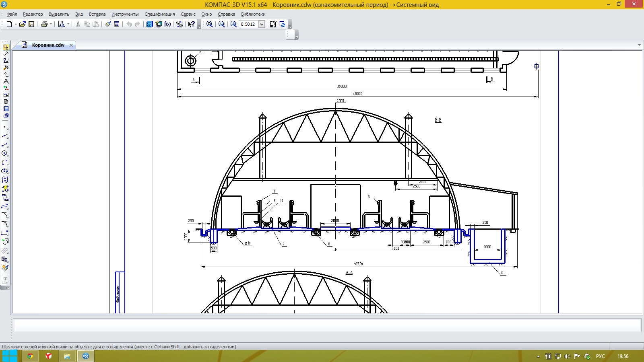Select the Editing hammer panel icon

pos(6,68)
